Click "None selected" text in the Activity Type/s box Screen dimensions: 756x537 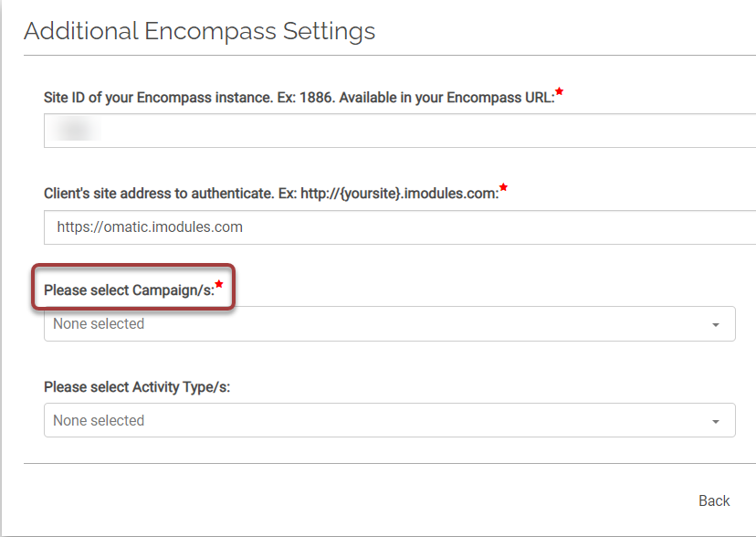pyautogui.click(x=99, y=421)
